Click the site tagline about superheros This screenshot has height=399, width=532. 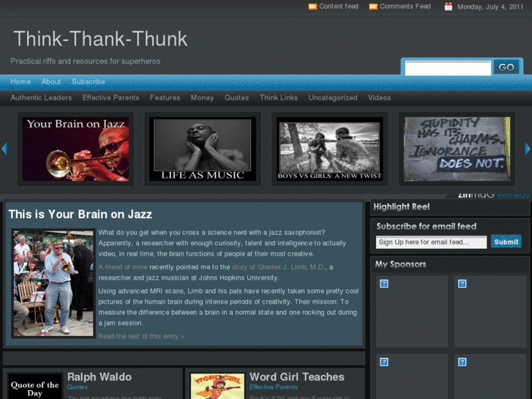86,61
